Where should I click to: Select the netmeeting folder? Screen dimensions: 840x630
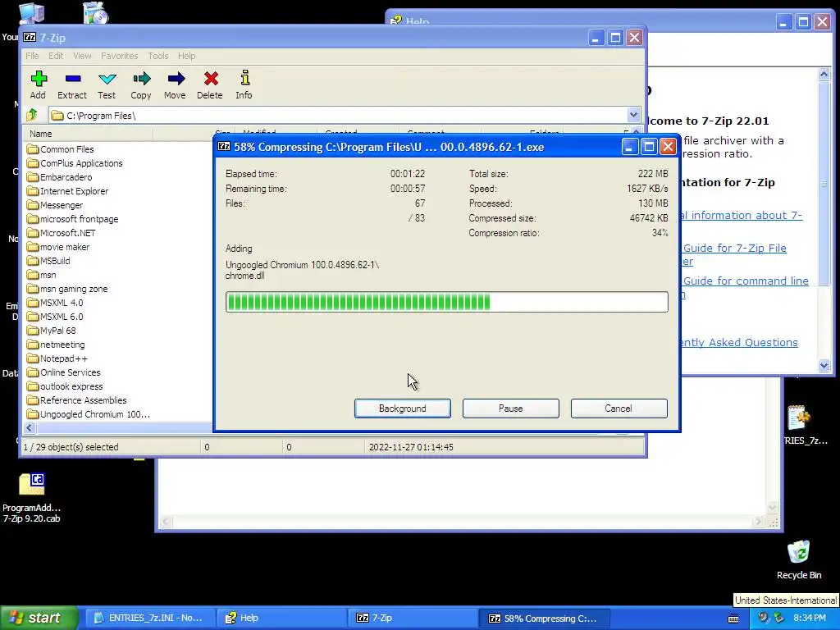tap(56, 345)
